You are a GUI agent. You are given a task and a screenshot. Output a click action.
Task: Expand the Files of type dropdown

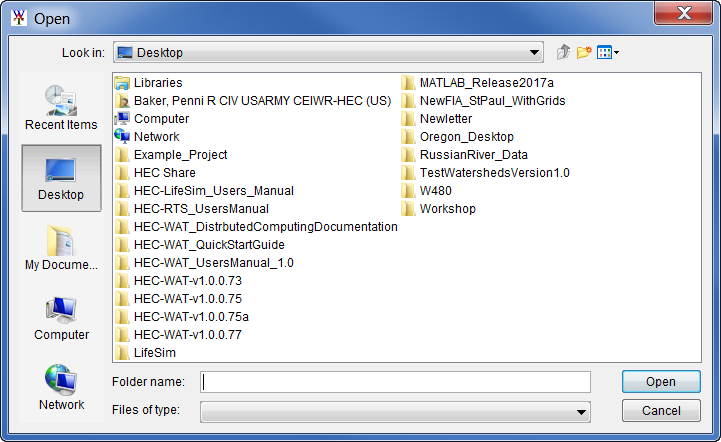click(x=581, y=412)
